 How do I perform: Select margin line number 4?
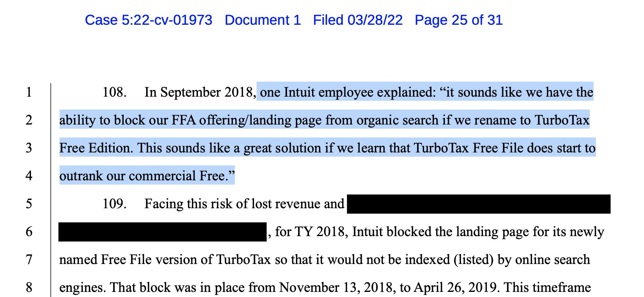click(x=29, y=176)
